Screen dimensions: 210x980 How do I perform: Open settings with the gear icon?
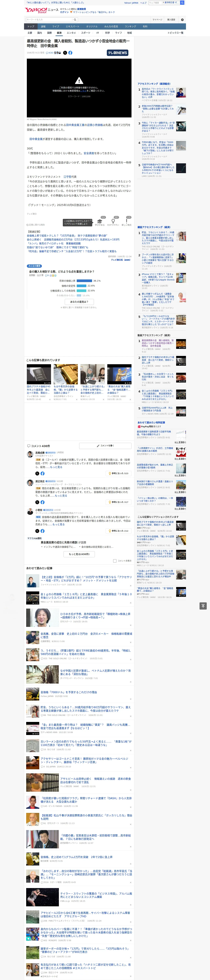pos(182,20)
